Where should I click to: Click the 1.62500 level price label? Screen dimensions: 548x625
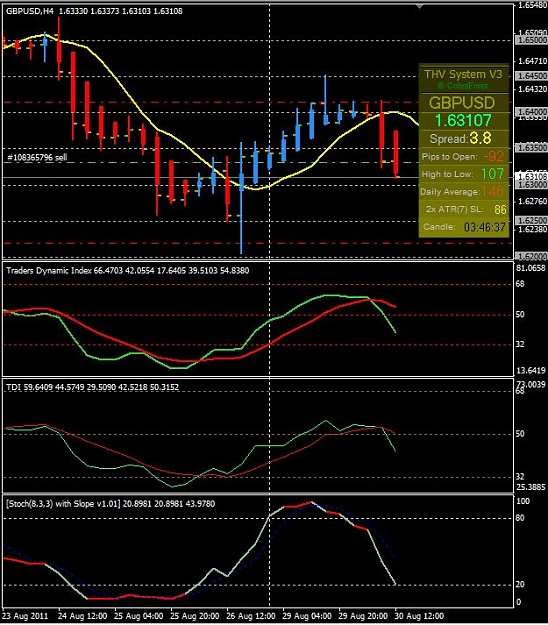531,220
